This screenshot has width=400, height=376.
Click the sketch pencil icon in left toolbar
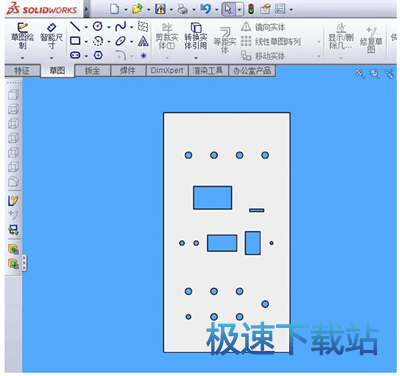[13, 201]
